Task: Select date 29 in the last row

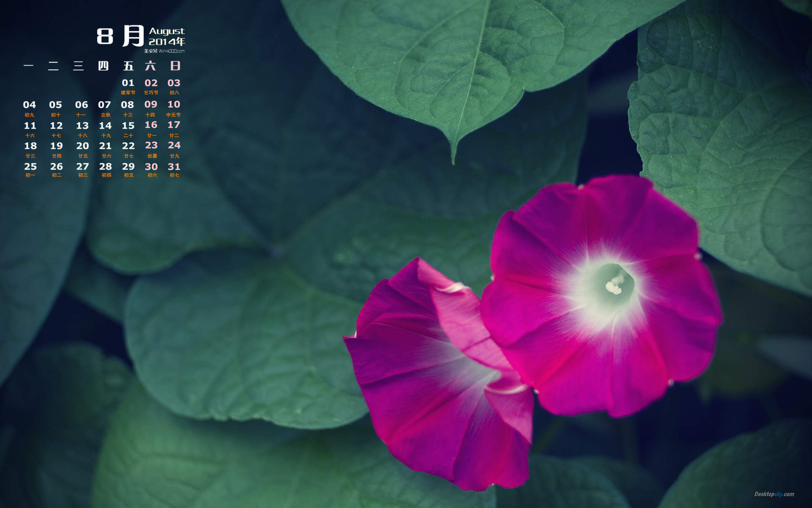Action: click(x=129, y=167)
